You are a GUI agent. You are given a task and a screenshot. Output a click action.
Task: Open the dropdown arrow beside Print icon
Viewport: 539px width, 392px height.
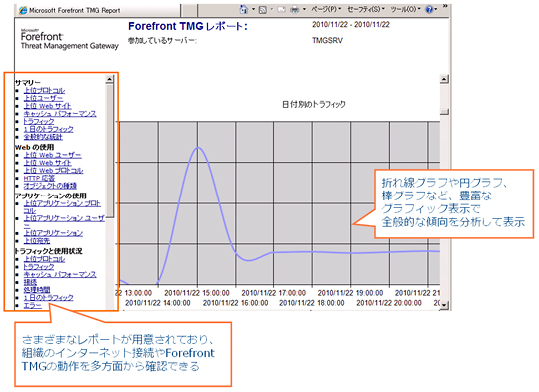point(304,9)
